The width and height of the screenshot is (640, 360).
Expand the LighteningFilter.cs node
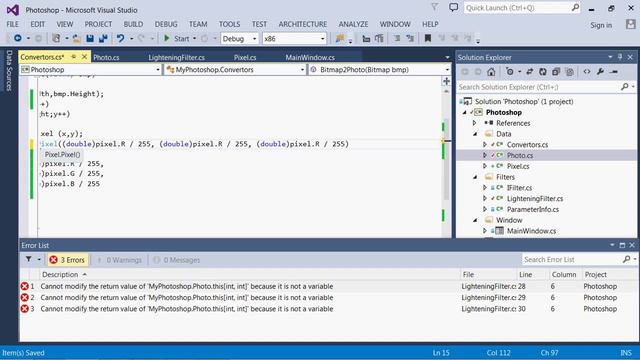point(485,198)
